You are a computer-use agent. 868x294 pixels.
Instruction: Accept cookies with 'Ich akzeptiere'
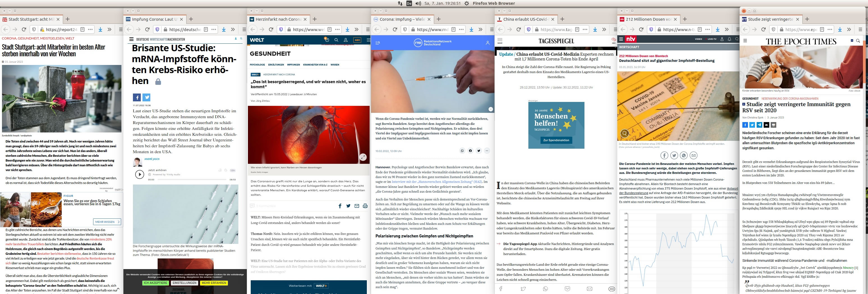coord(155,283)
